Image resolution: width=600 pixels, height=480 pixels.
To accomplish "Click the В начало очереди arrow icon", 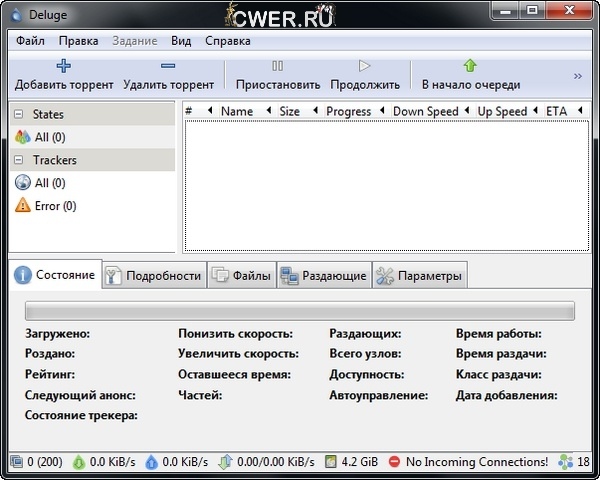I will coord(470,66).
